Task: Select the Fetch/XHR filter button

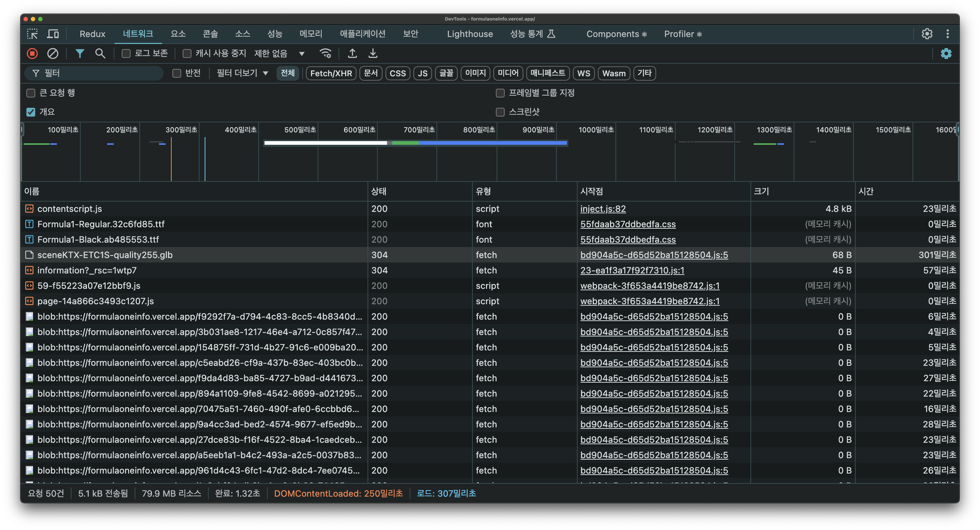Action: [330, 73]
